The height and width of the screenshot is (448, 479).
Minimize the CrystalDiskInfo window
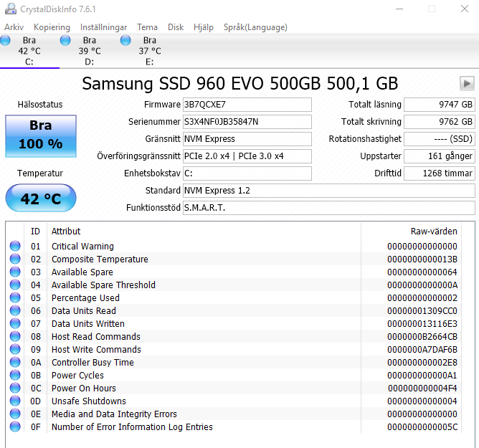click(x=399, y=9)
